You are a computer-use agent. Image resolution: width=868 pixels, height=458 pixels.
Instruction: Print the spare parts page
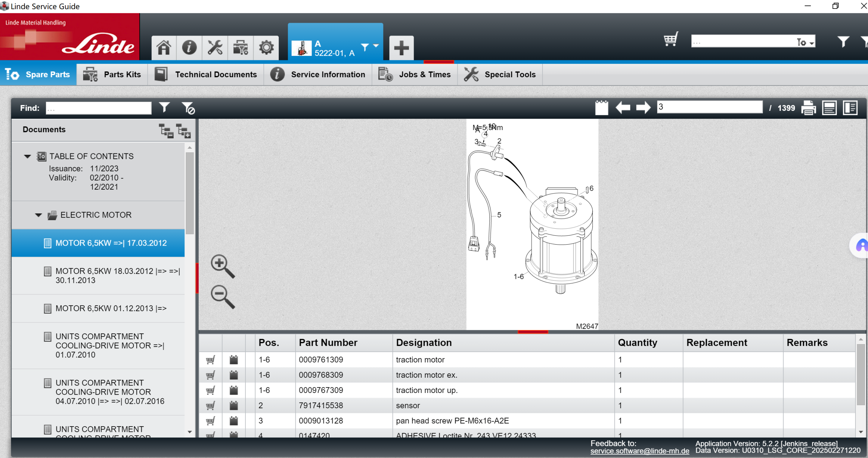[x=809, y=108]
